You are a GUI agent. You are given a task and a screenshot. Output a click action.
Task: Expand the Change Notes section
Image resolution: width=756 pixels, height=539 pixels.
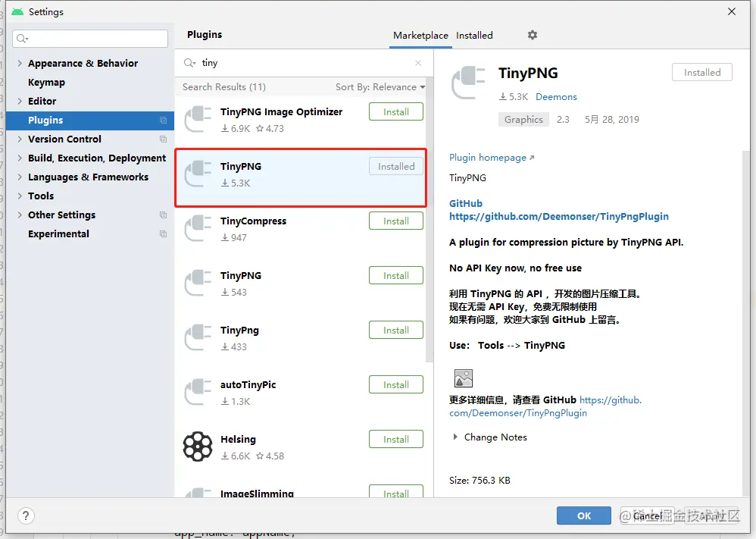pyautogui.click(x=455, y=437)
